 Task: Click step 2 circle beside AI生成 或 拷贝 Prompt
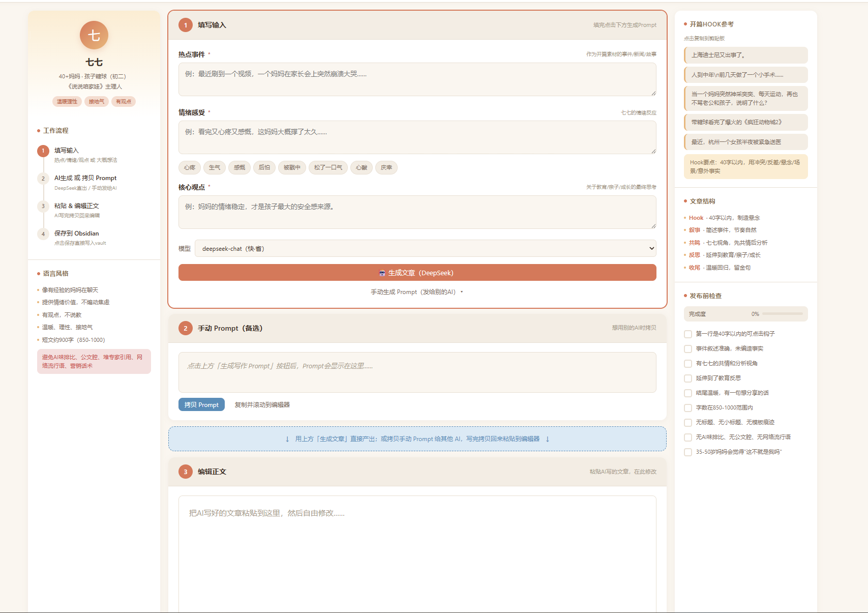point(43,178)
